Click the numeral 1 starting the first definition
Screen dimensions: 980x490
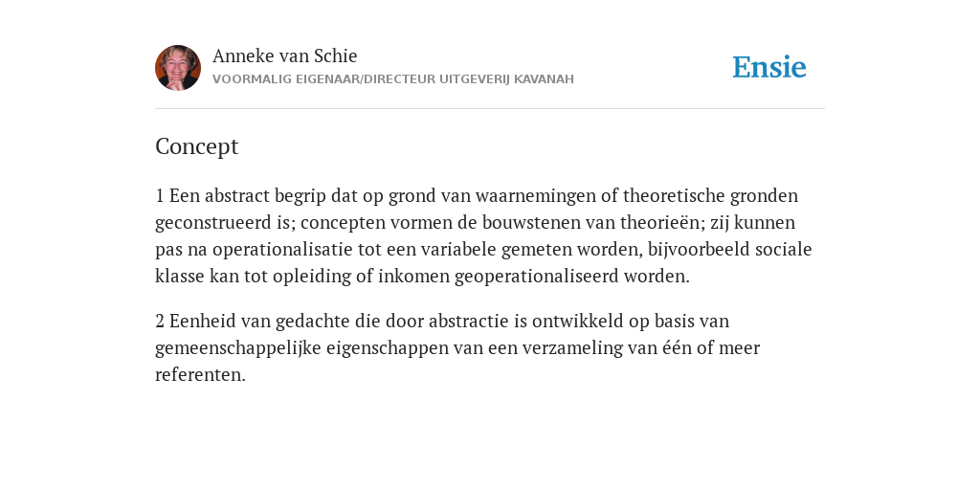[160, 195]
